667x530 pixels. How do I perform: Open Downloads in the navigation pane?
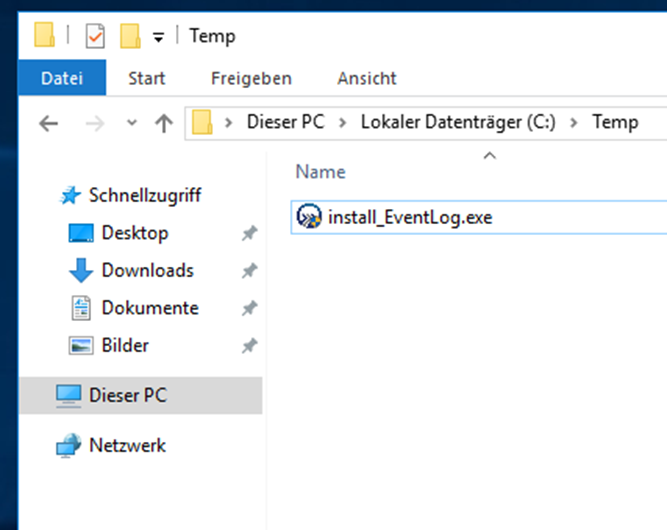click(x=148, y=270)
